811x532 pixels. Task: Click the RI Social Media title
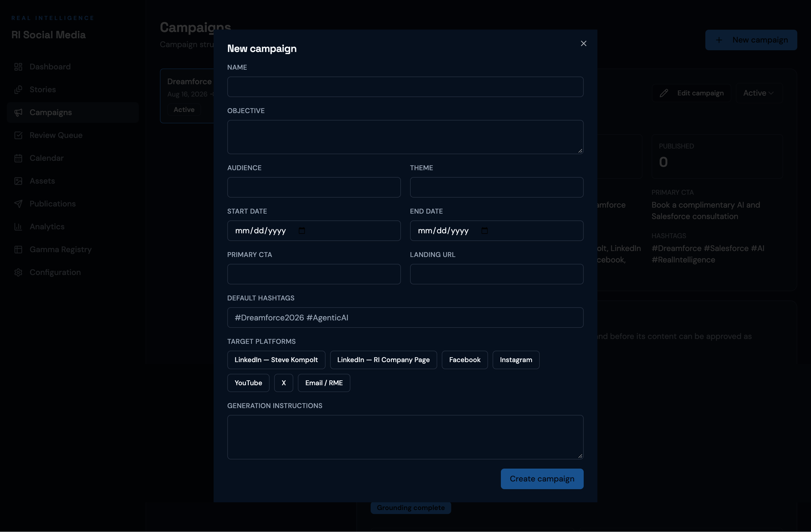[48, 35]
